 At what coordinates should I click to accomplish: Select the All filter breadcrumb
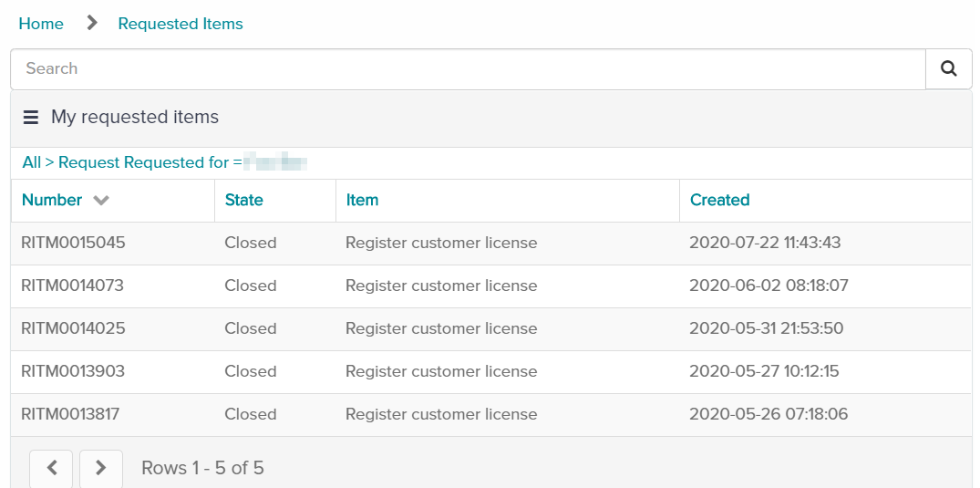[x=31, y=162]
